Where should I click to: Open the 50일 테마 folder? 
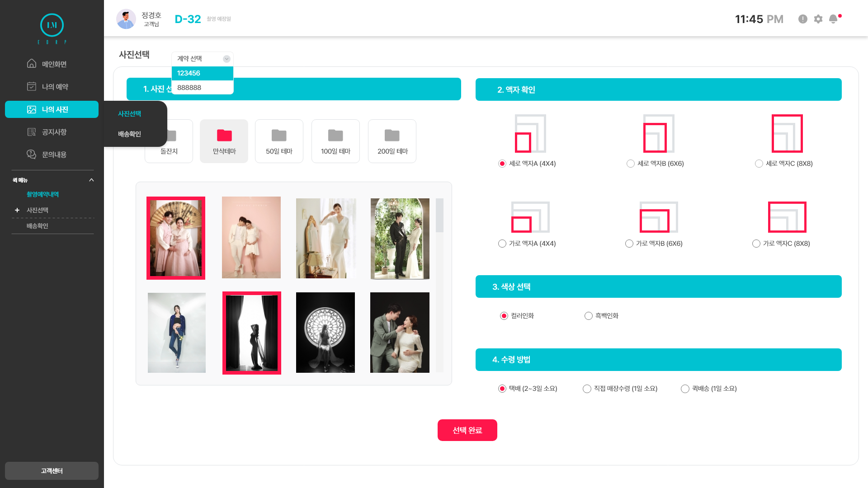pyautogui.click(x=279, y=141)
